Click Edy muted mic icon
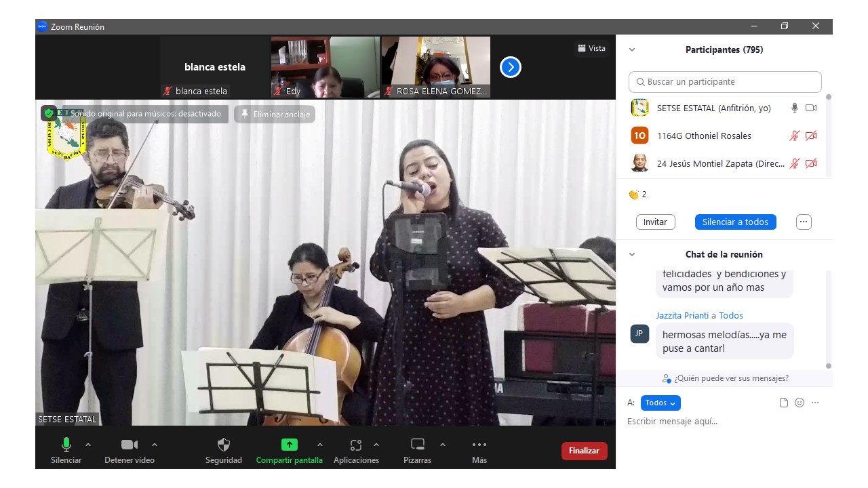The width and height of the screenshot is (868, 488). click(278, 91)
